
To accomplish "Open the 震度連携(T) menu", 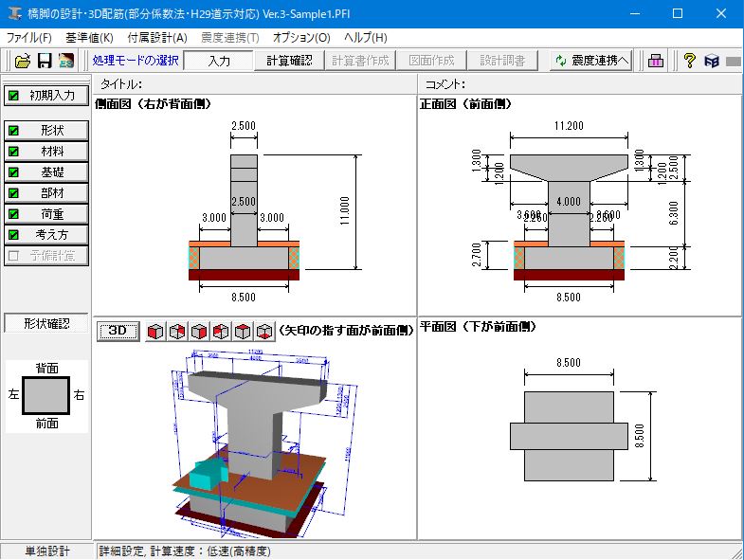I will tap(229, 38).
